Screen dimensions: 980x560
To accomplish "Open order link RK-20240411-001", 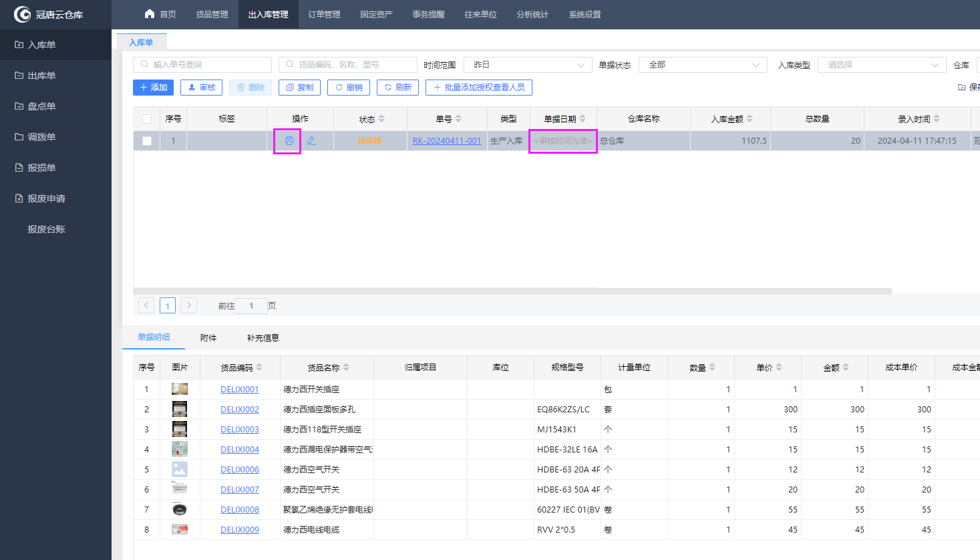I will click(x=446, y=141).
